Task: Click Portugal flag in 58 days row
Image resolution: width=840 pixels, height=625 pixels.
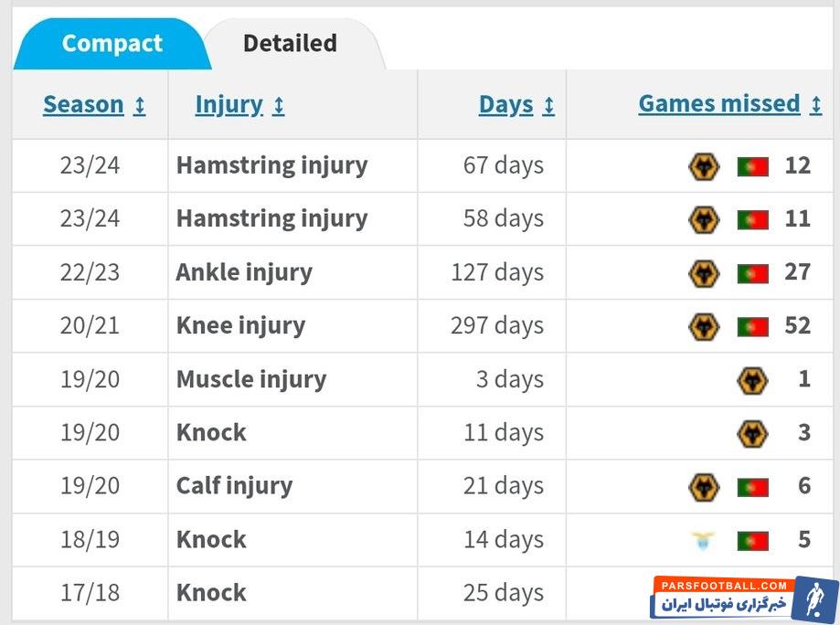Action: coord(753,220)
